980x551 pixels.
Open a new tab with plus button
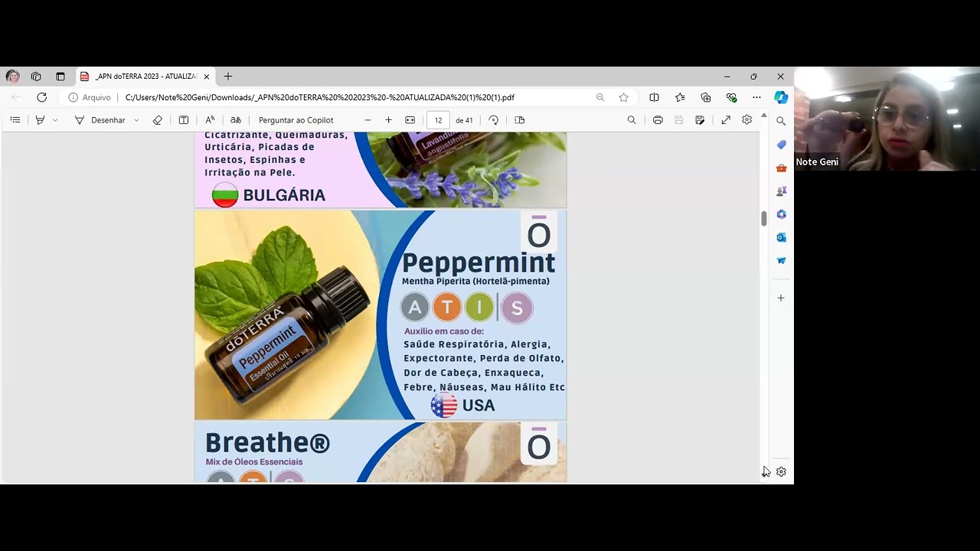[228, 77]
